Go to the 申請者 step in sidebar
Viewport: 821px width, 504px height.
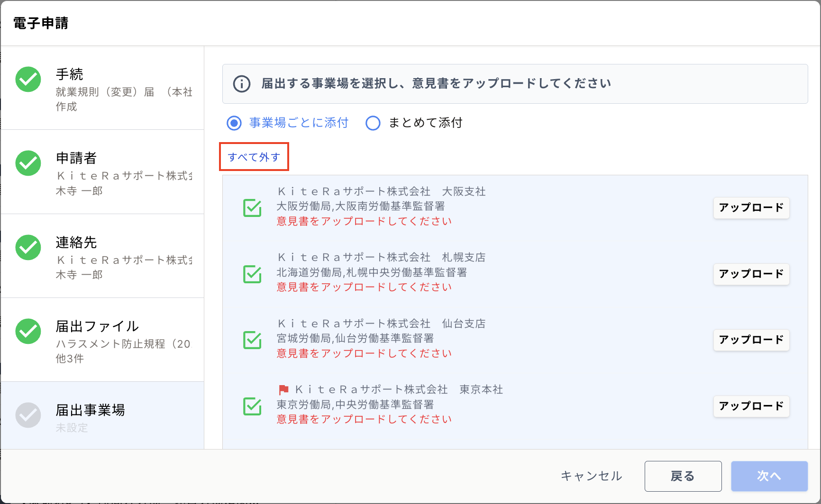tap(102, 172)
